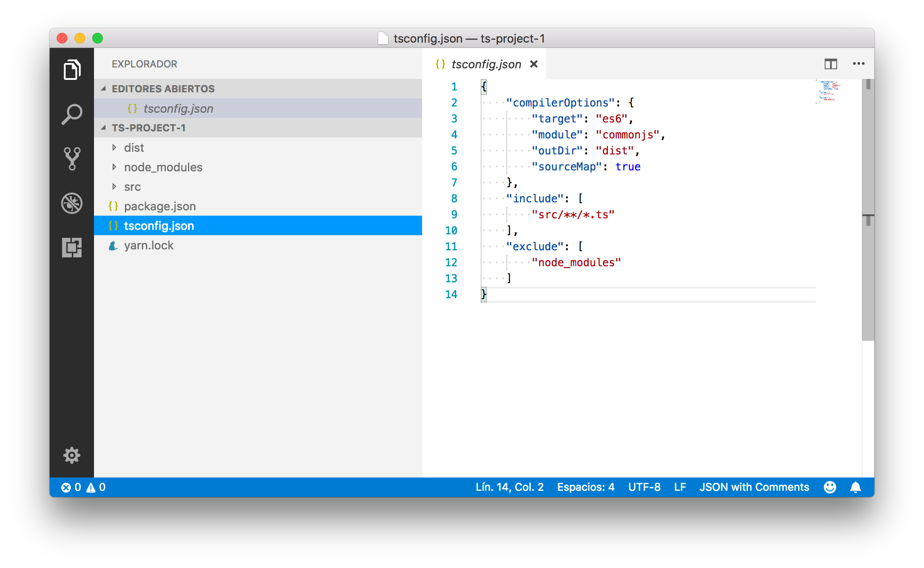This screenshot has height=568, width=924.
Task: Check errors and warnings in the status bar
Action: pyautogui.click(x=84, y=487)
